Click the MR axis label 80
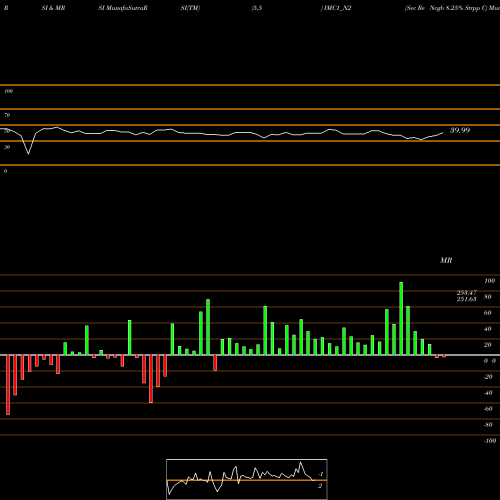Screen dimensions: 500x500 click(x=488, y=297)
